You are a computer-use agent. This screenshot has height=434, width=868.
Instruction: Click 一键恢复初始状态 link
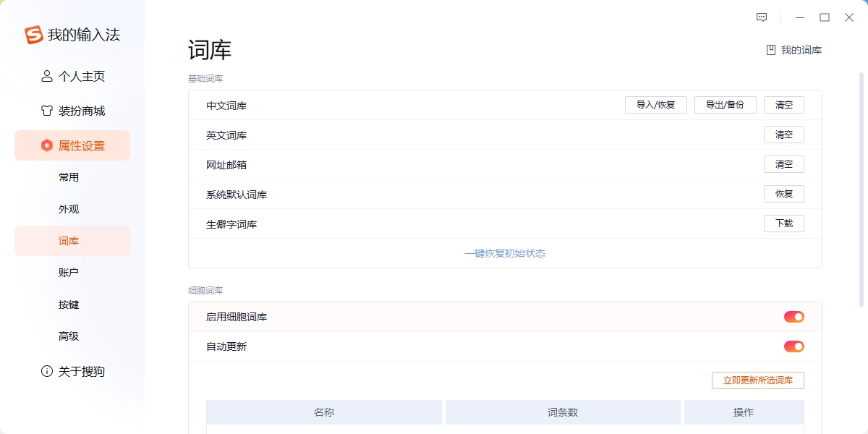click(x=505, y=253)
